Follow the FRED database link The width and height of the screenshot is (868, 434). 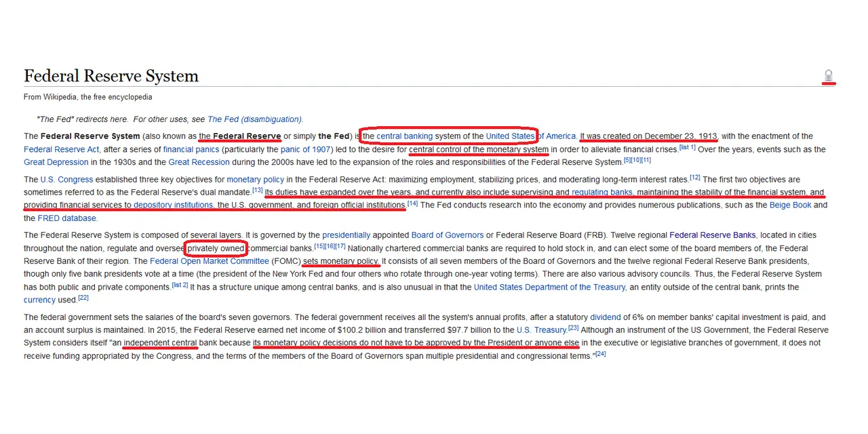click(67, 218)
